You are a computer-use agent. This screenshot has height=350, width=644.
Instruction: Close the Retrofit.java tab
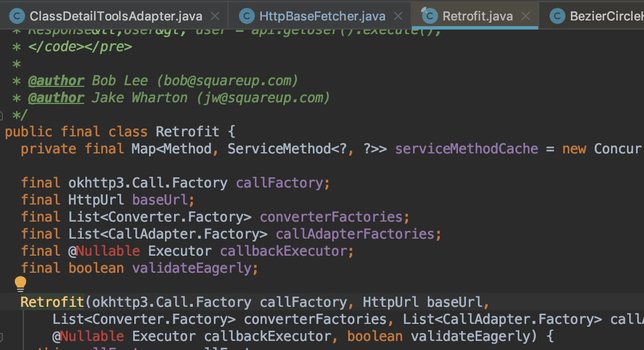(x=525, y=16)
